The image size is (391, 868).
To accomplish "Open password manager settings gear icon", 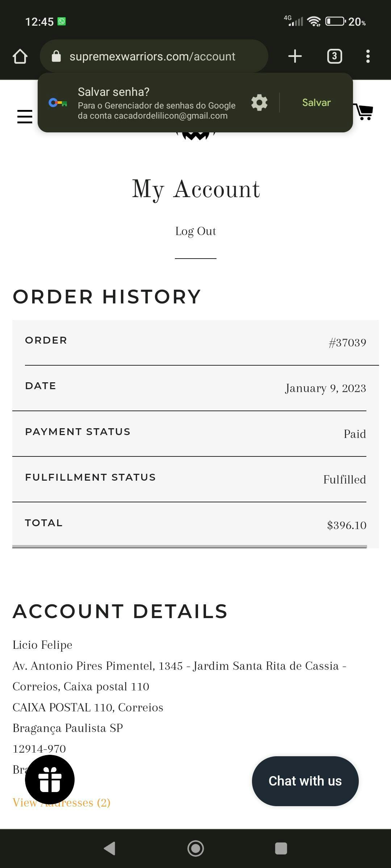I will coord(259,103).
